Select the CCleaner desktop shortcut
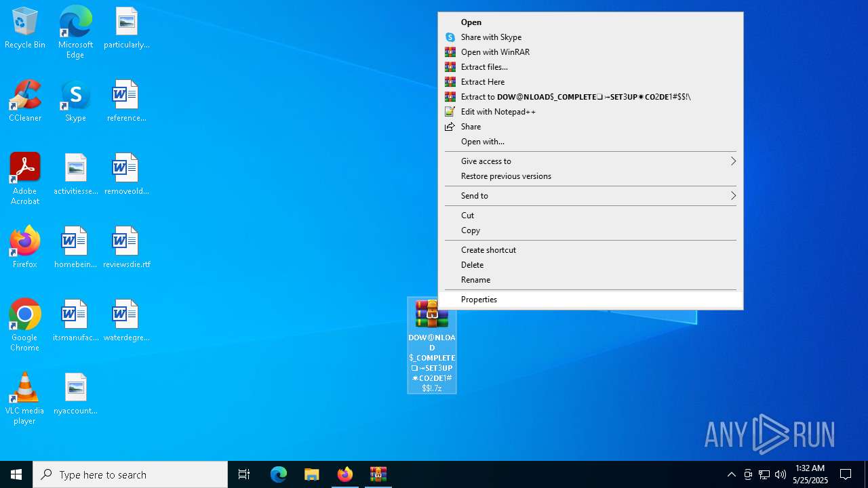Viewport: 868px width, 488px height. click(x=25, y=102)
